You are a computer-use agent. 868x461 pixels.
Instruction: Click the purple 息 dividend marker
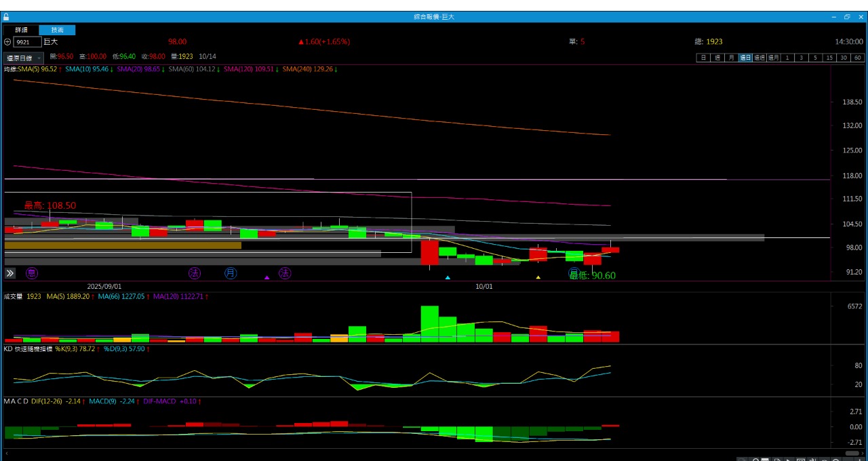32,273
